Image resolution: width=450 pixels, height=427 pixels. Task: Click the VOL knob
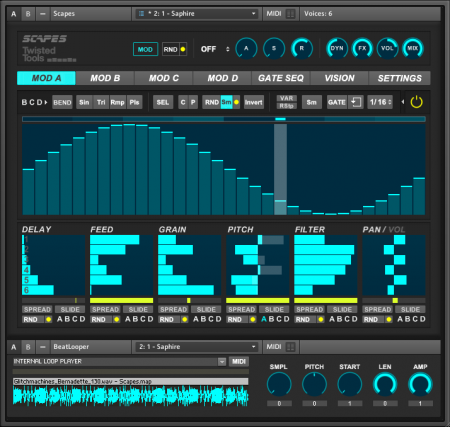point(387,49)
